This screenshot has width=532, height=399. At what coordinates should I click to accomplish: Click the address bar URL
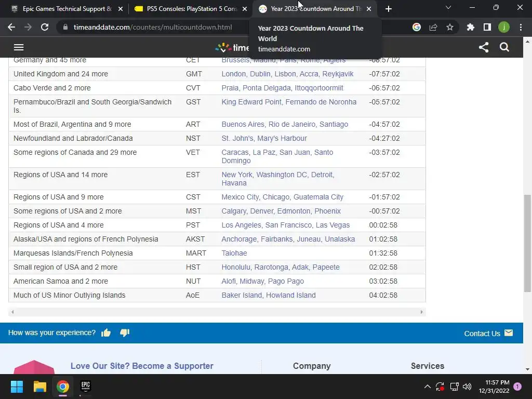[x=153, y=27]
